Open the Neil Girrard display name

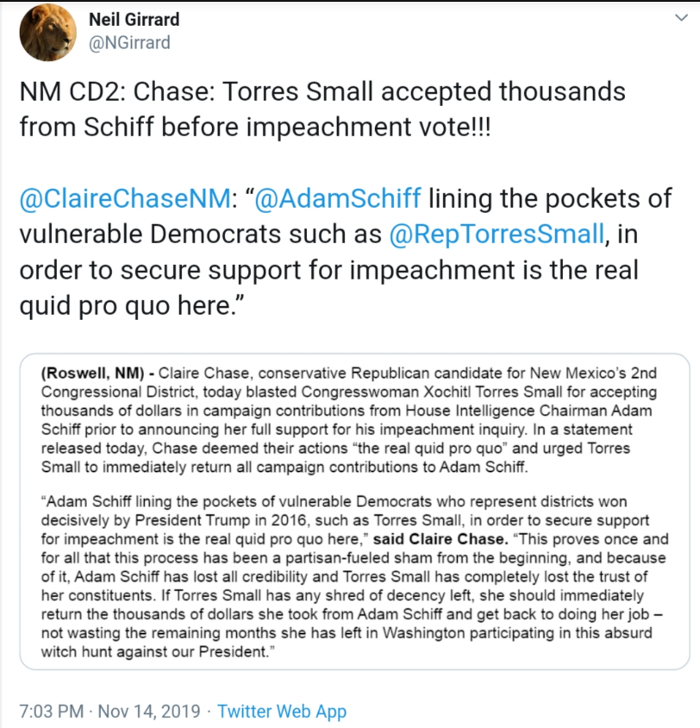[134, 20]
